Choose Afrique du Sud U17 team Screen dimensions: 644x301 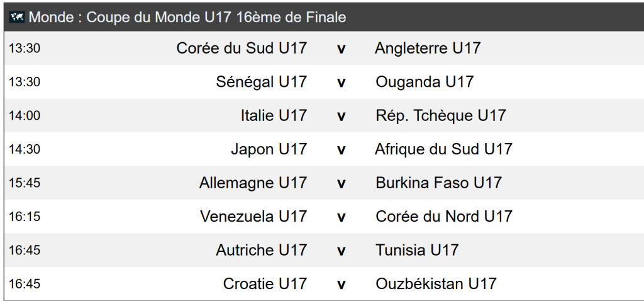pyautogui.click(x=443, y=149)
